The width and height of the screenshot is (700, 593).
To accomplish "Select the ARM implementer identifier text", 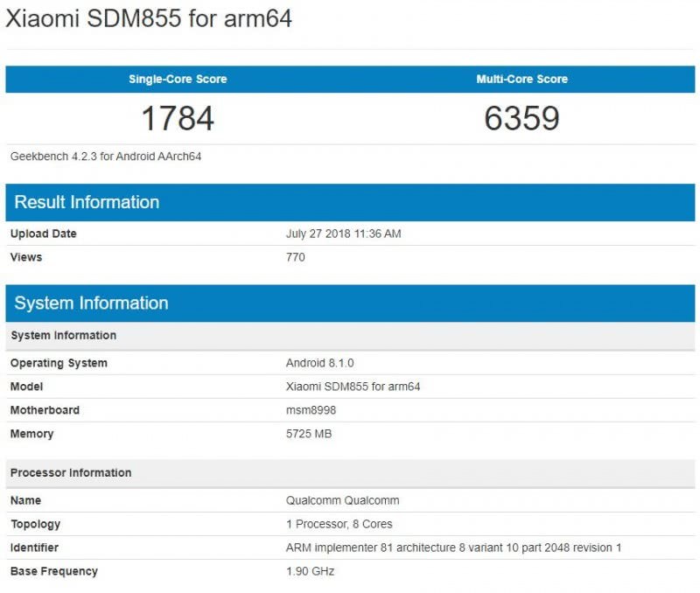I will click(453, 548).
